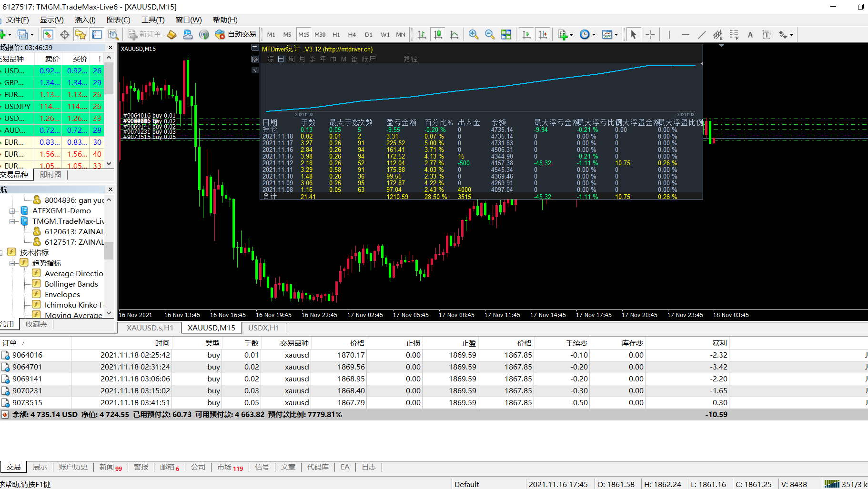
Task: Open the templates dropdown arrow
Action: [616, 35]
